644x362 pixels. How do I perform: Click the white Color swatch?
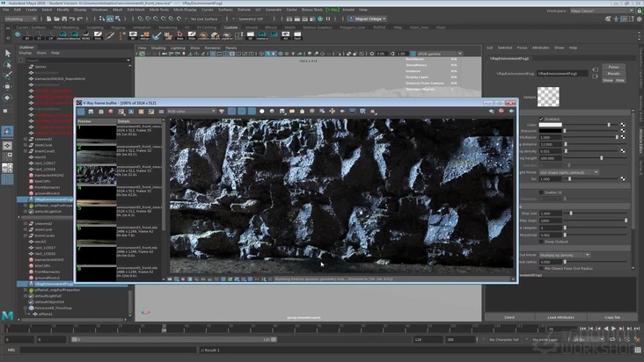pos(551,125)
